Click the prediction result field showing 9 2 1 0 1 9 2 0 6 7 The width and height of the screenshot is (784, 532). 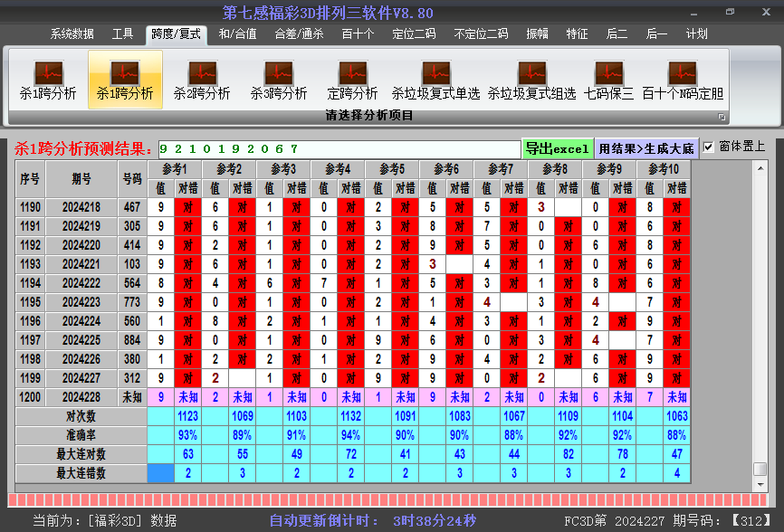click(339, 149)
